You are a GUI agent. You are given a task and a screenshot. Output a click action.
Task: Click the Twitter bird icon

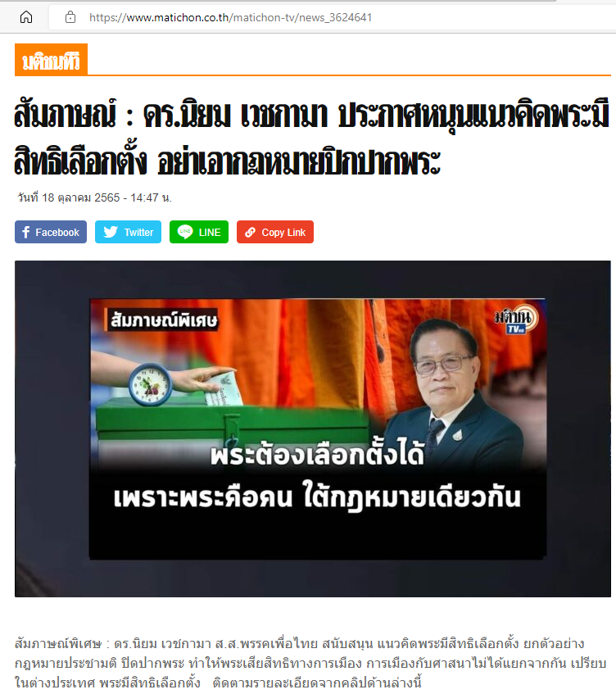[x=111, y=232]
